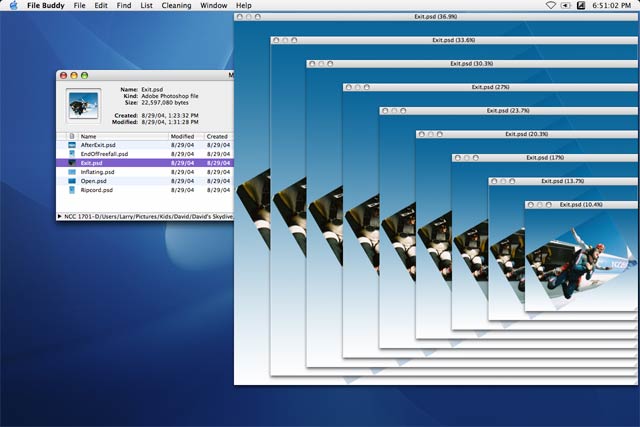640x427 pixels.
Task: Select the Inflating.psd file name
Action: tap(98, 172)
